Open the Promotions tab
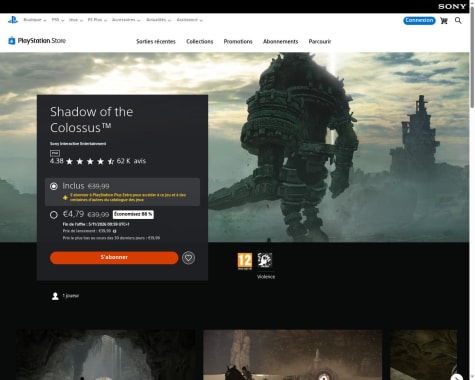 (x=238, y=42)
